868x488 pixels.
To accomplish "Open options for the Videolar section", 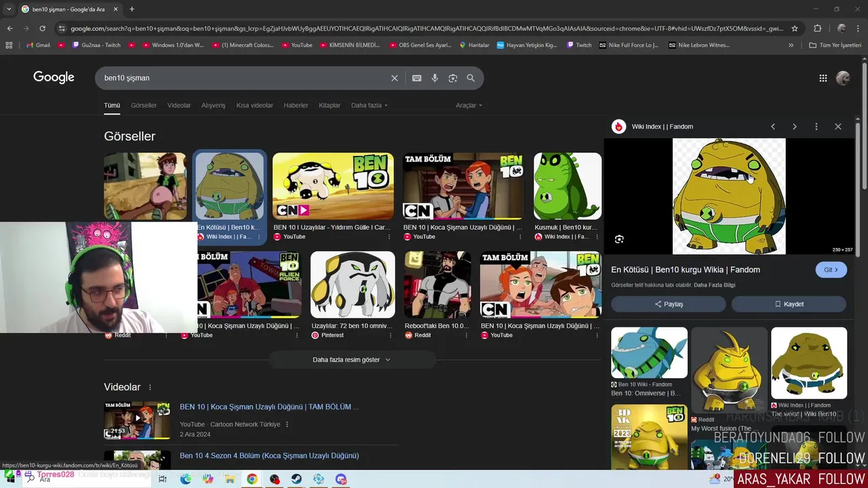I will pyautogui.click(x=150, y=387).
